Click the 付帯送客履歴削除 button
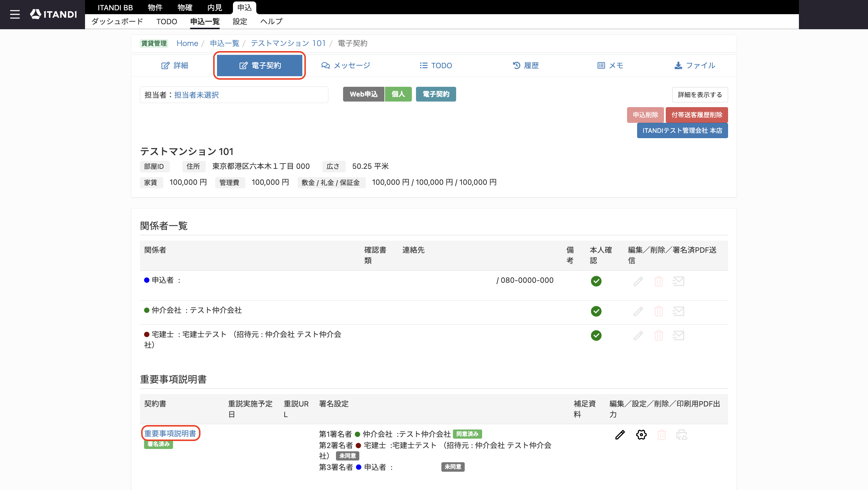Image resolution: width=868 pixels, height=490 pixels. tap(696, 115)
